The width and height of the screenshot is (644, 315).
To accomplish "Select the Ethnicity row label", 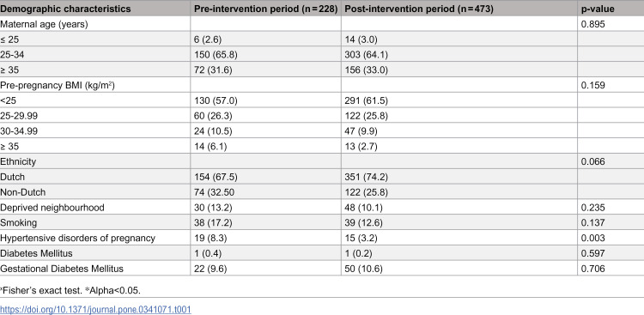I will click(18, 161).
